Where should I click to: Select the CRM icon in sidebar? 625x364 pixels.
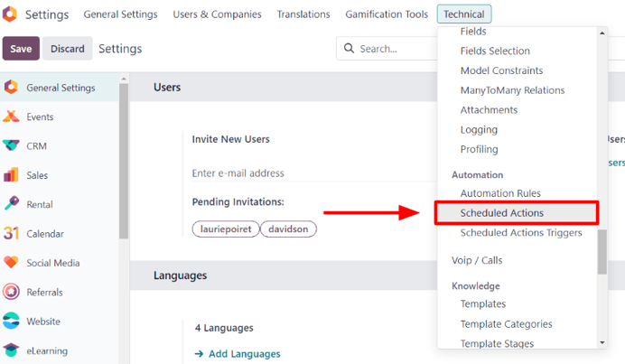tap(11, 146)
